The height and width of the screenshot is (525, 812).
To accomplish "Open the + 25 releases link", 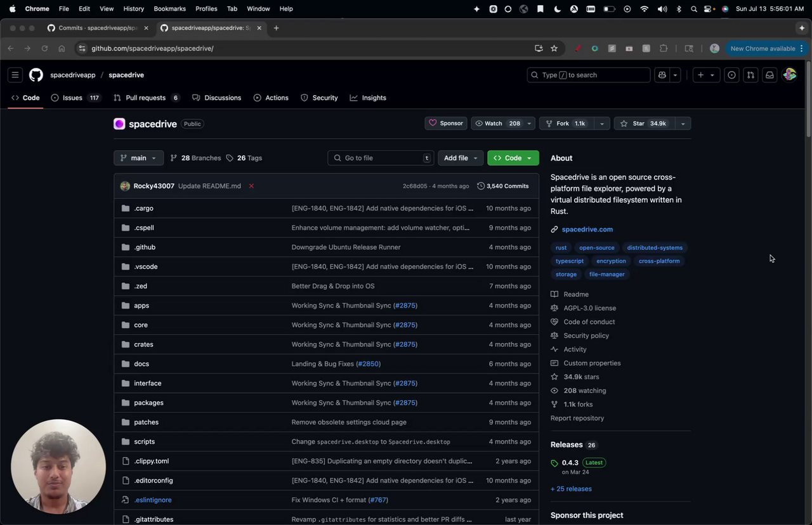I will [x=571, y=489].
